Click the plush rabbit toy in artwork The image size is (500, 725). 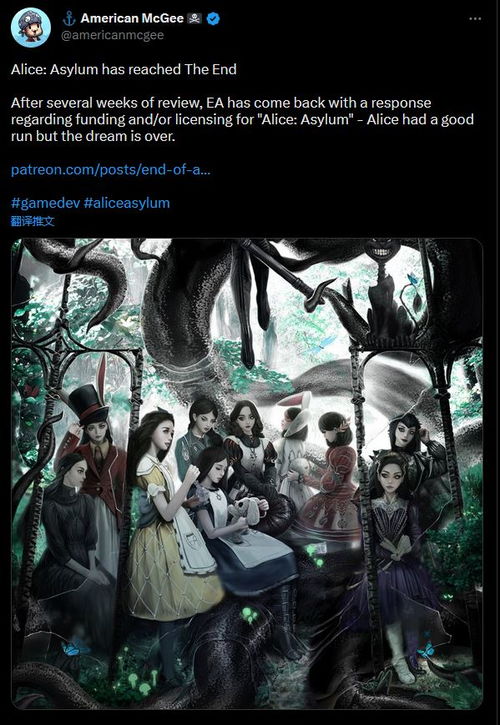[x=246, y=515]
